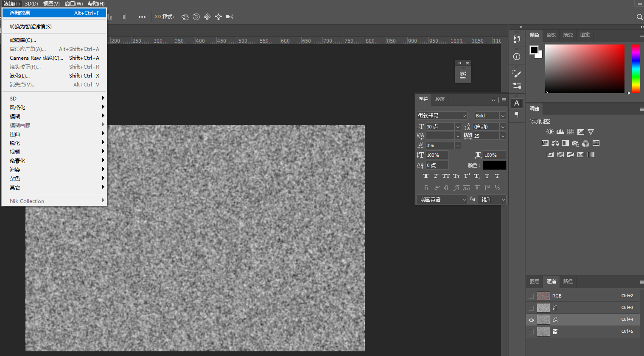Click the 30 点 font size field
644x356 pixels.
(x=440, y=127)
